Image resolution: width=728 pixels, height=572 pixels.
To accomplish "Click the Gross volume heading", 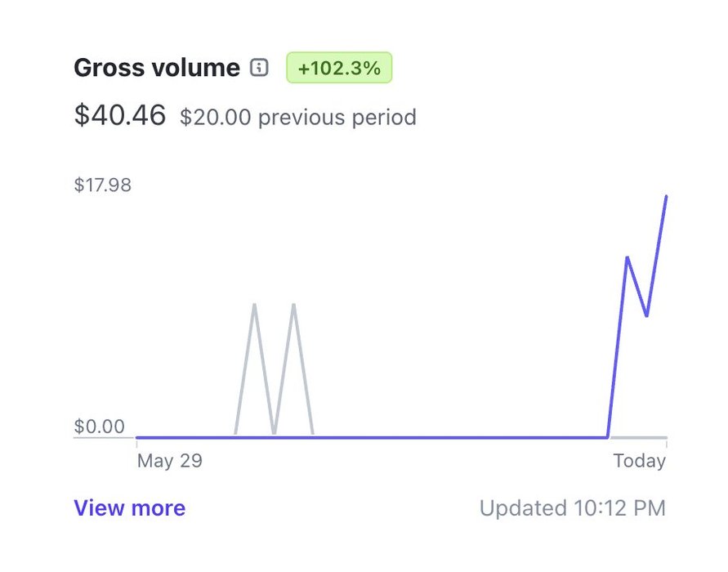I will pos(157,68).
